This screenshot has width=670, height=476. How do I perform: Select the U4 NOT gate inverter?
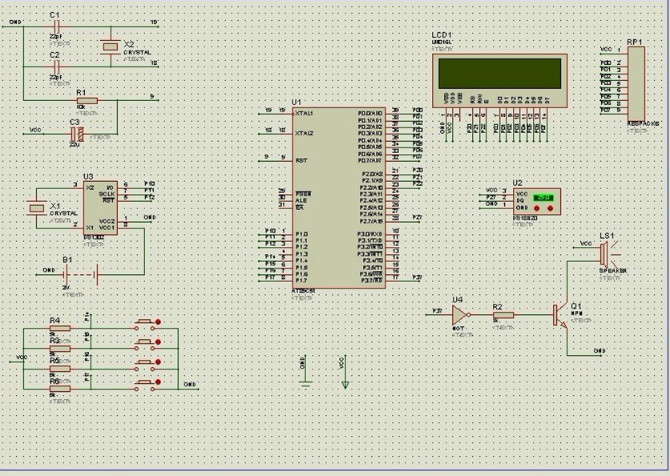(x=459, y=314)
